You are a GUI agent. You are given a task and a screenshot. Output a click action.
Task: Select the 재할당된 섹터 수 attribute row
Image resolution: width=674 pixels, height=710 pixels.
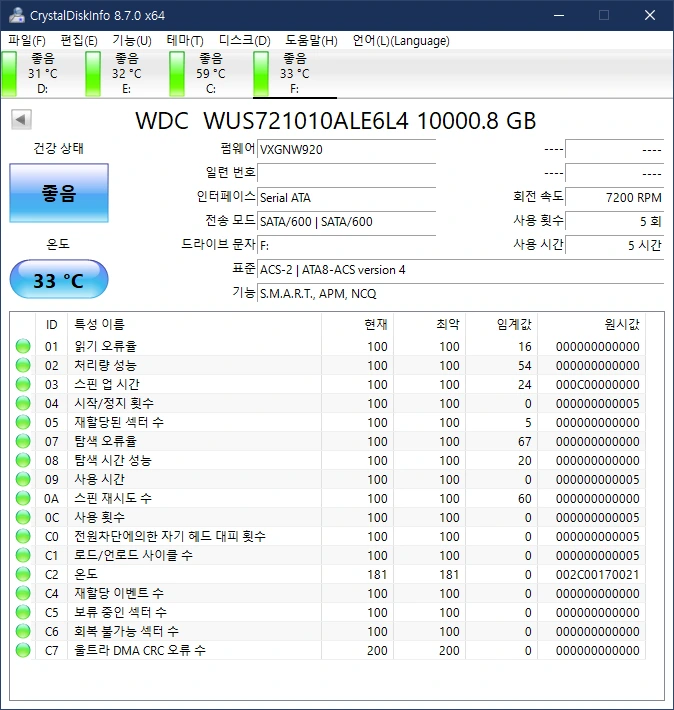point(328,422)
